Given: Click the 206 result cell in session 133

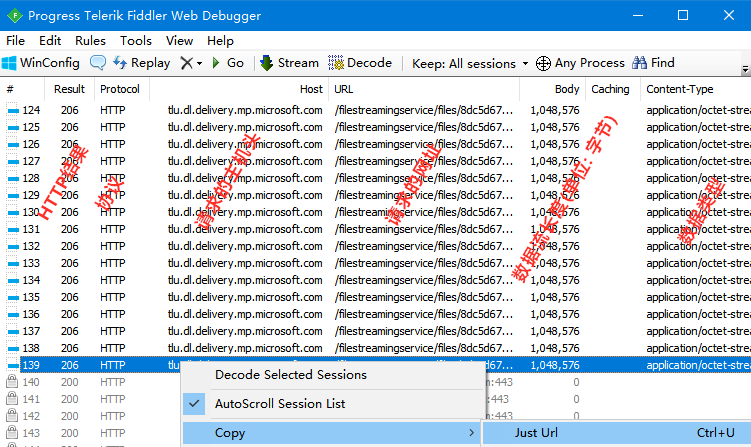Looking at the screenshot, I should tap(69, 264).
